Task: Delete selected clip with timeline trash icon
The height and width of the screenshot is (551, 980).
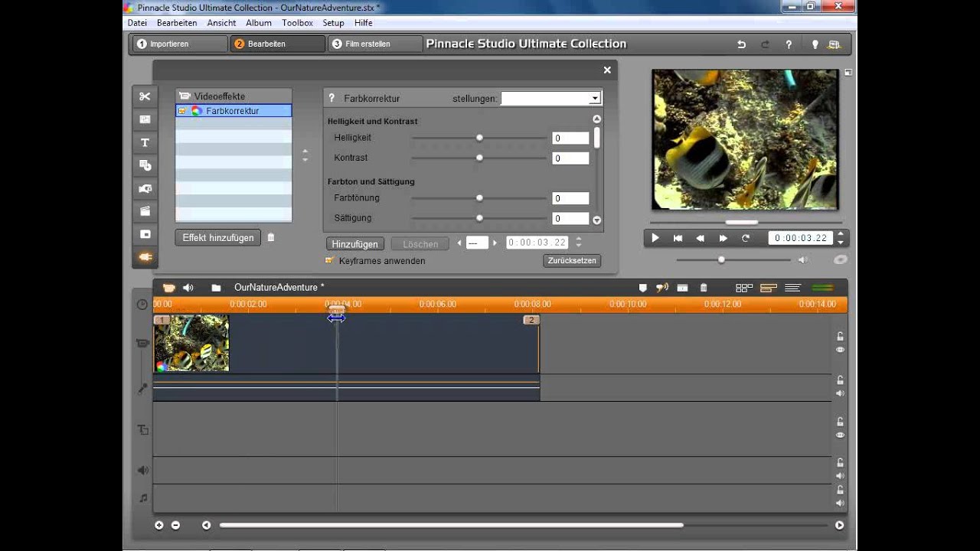Action: 704,288
